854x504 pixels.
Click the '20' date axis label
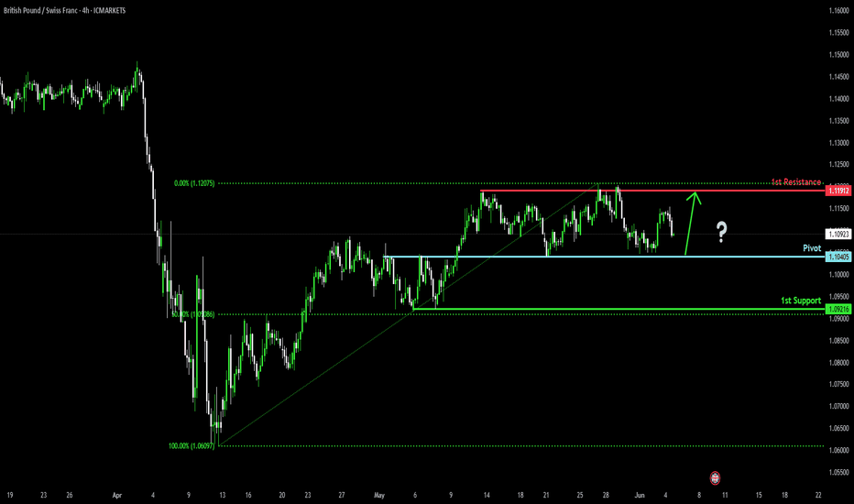click(x=281, y=495)
